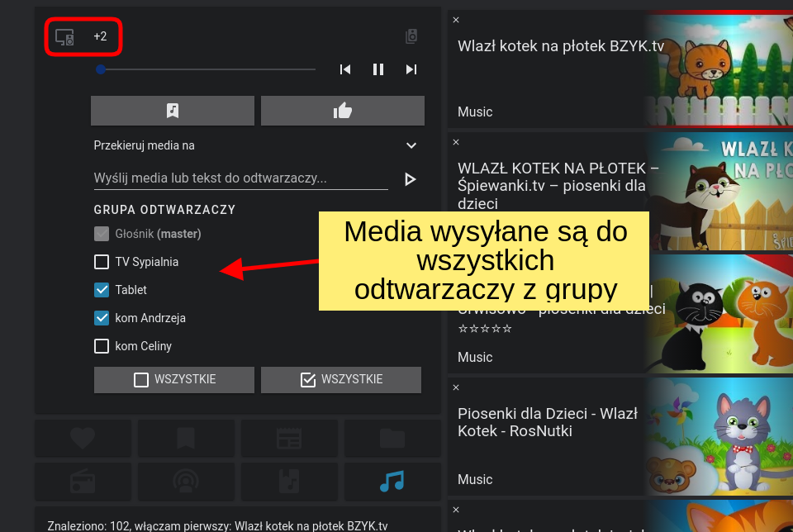Click the GRUPA ODTWARZACZY heading
793x532 pixels.
tap(164, 210)
